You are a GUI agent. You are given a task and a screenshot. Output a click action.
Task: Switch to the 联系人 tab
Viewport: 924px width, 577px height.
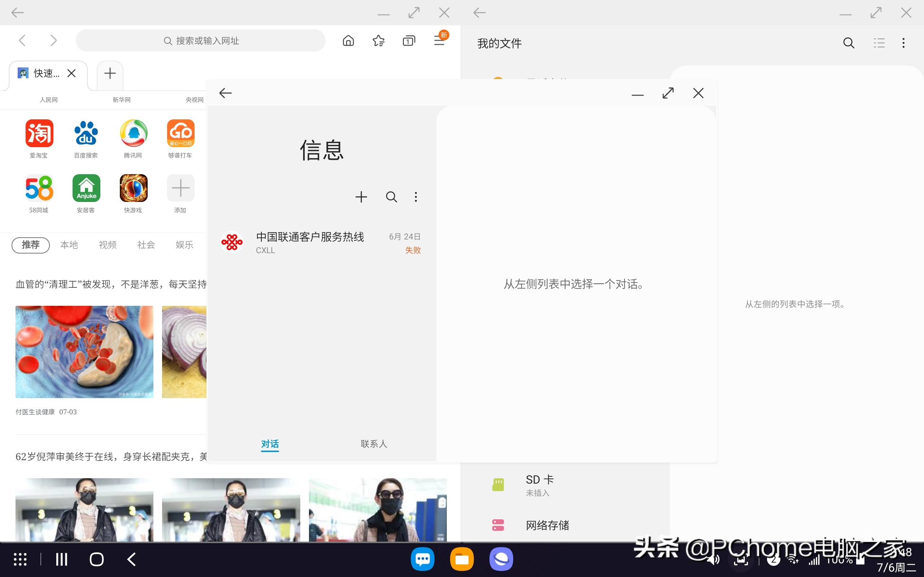click(374, 444)
